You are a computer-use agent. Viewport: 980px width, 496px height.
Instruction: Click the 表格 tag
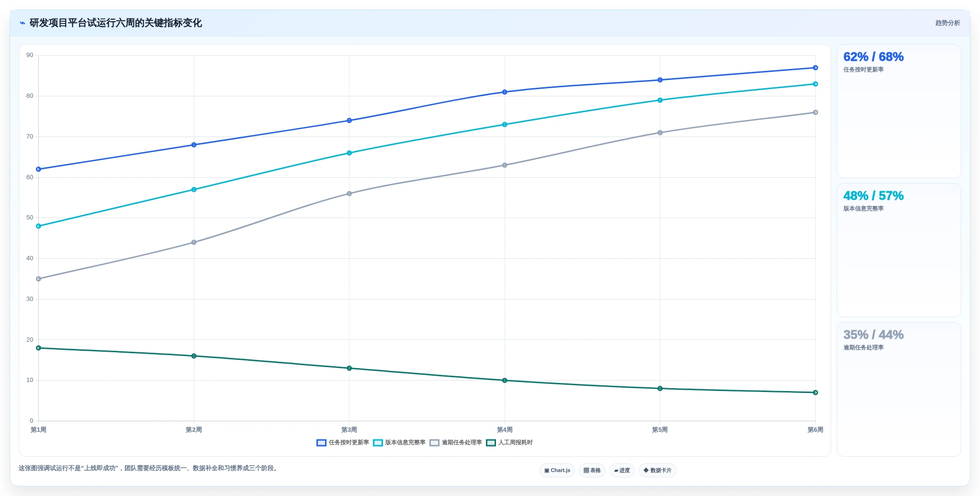tap(592, 471)
